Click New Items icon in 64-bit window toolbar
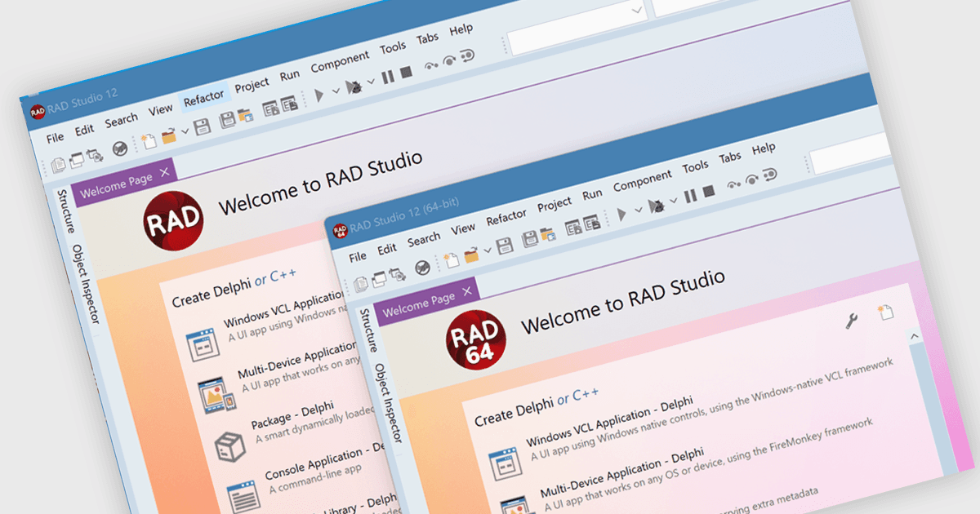 click(x=452, y=260)
